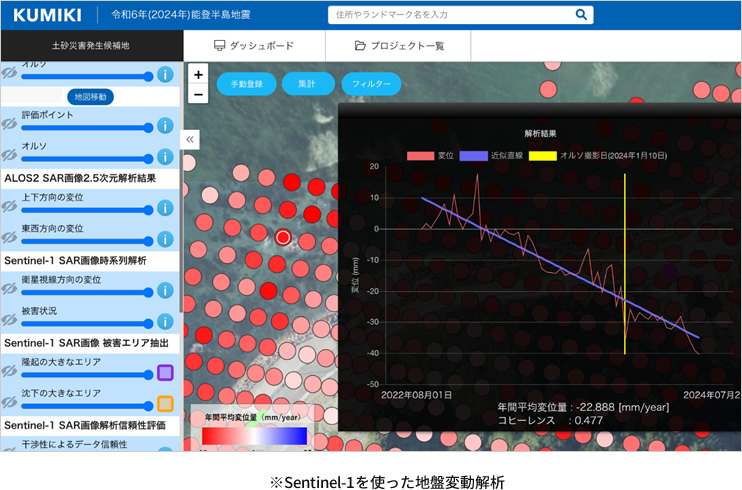742x490 pixels.
Task: Click the 干渉性によるデータ信頼性 label
Action: tap(74, 444)
